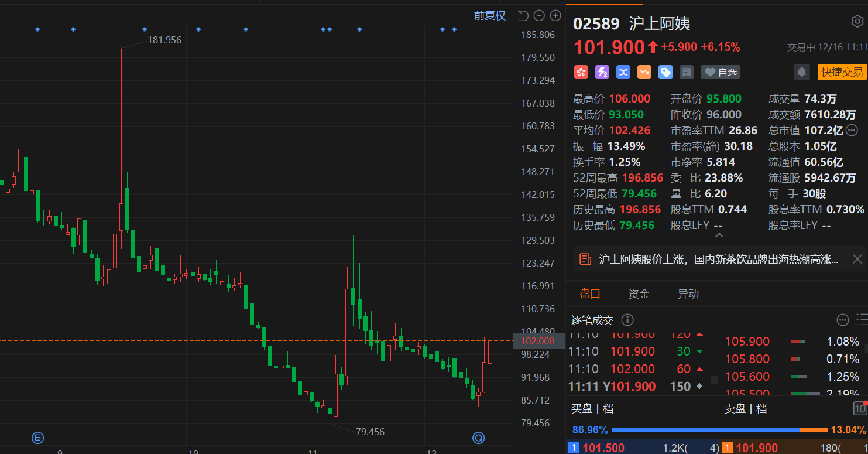Viewport: 868px width, 454px height.
Task: Click the Hong Kong market flag icon
Action: coord(581,72)
